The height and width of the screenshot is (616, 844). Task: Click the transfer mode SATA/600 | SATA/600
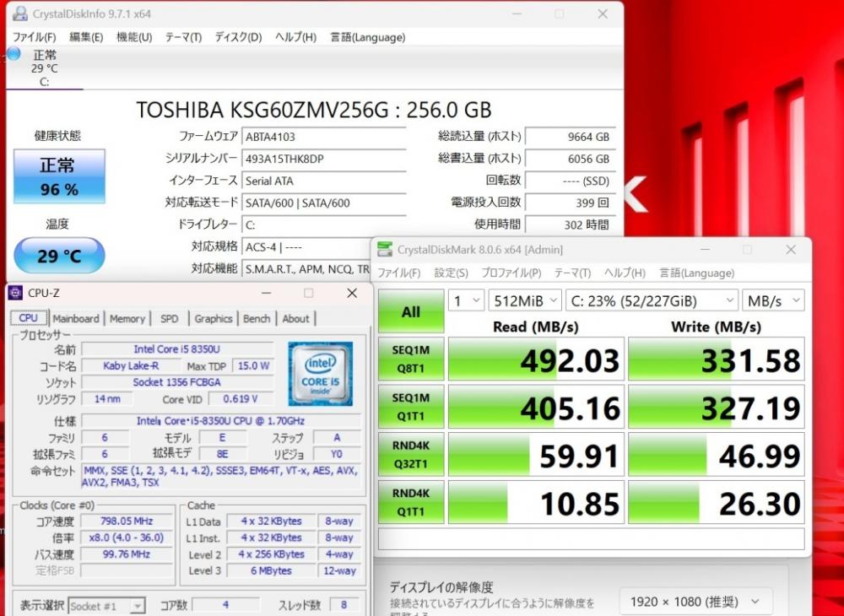(323, 203)
